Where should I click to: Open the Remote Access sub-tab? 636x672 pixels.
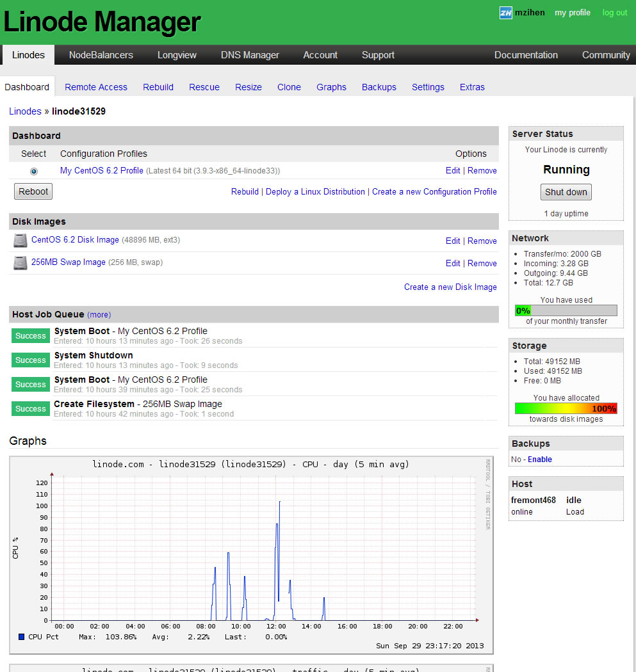(x=96, y=87)
